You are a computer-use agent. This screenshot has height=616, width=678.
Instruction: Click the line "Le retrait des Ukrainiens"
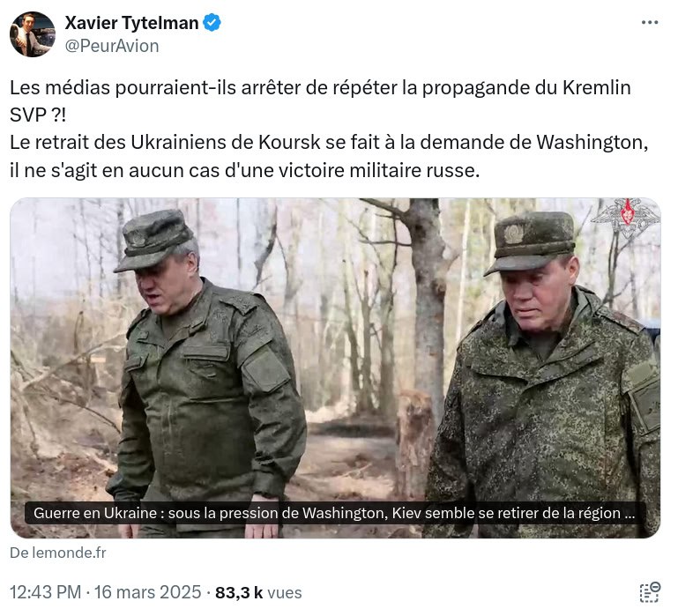pyautogui.click(x=329, y=143)
